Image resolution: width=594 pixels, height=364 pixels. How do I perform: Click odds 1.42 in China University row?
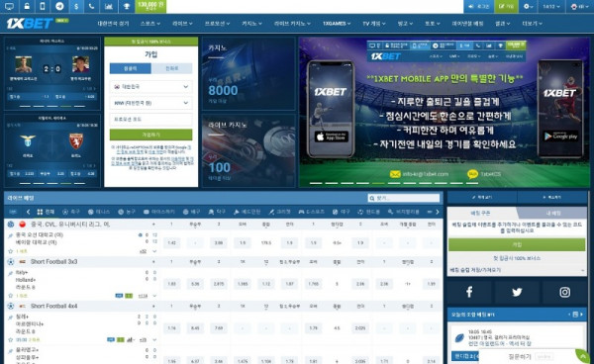tap(171, 243)
